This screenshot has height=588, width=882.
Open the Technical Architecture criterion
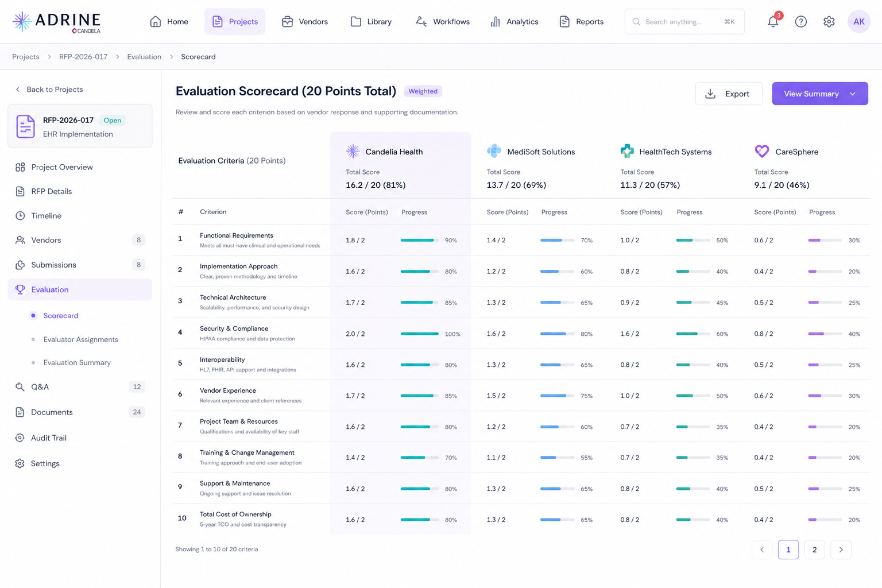[x=254, y=302]
